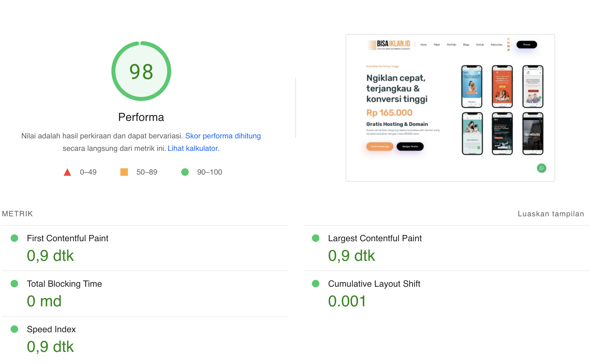Image resolution: width=592 pixels, height=364 pixels.
Task: Expand the Largest Contentful Paint metric
Action: [375, 238]
